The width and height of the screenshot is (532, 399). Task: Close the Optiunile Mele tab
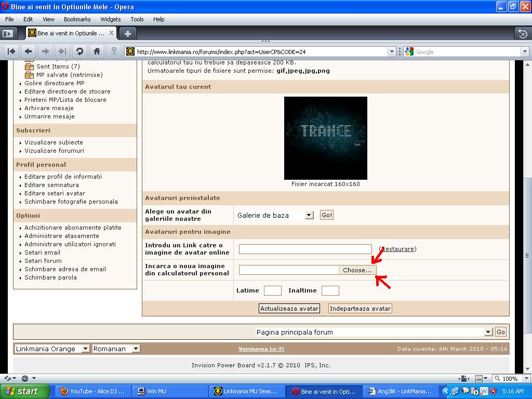coord(111,33)
